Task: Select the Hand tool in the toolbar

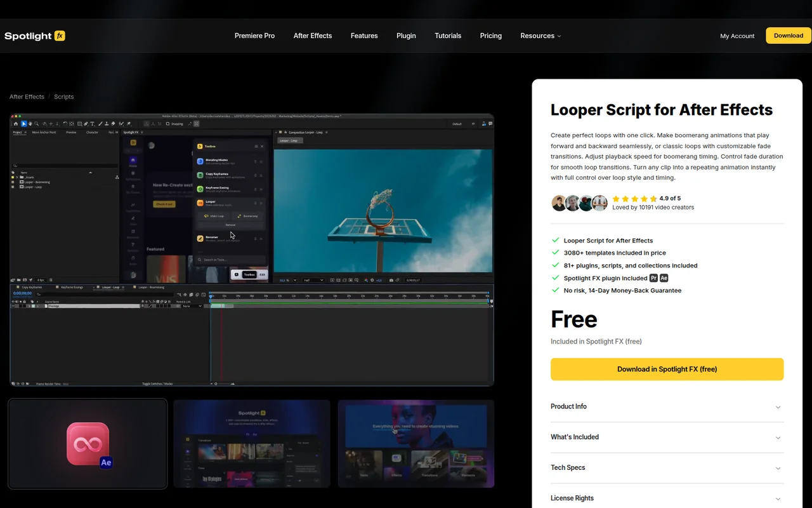Action: click(x=30, y=124)
